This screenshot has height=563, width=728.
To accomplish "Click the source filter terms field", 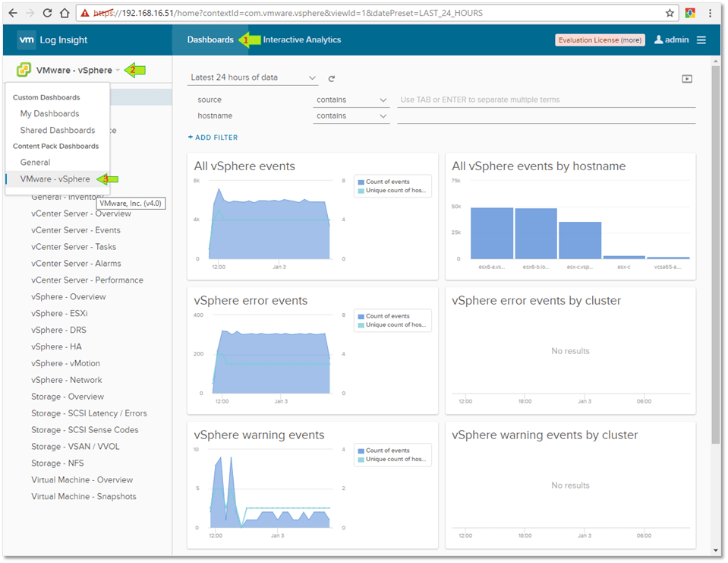I will point(546,100).
